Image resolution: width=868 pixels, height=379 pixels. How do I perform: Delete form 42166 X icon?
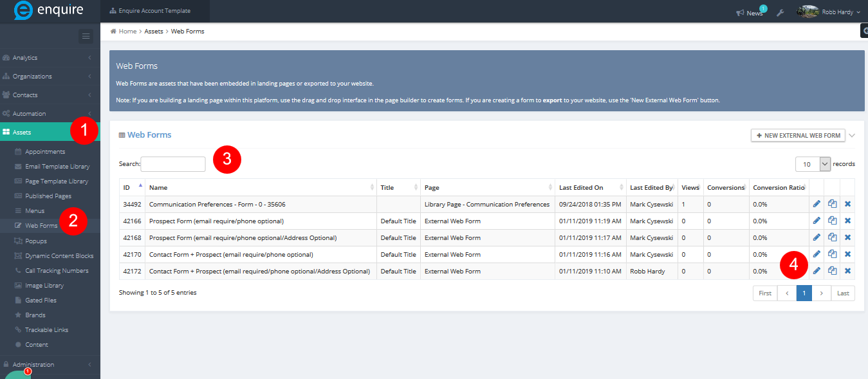coord(847,221)
